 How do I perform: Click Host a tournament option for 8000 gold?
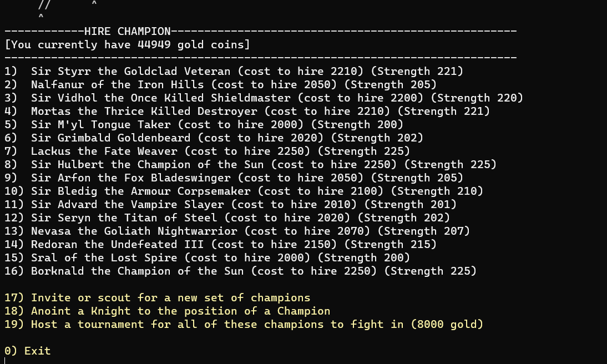pos(244,324)
